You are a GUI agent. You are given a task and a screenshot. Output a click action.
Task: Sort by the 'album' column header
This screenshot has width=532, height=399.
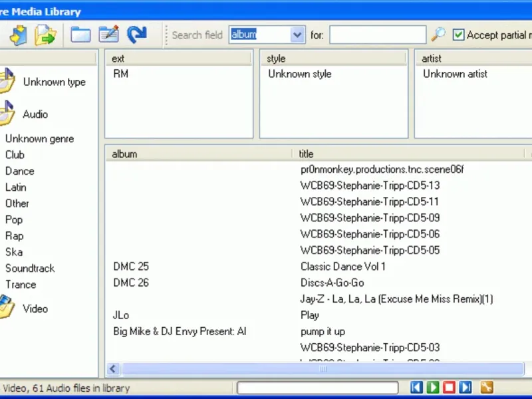coord(199,154)
